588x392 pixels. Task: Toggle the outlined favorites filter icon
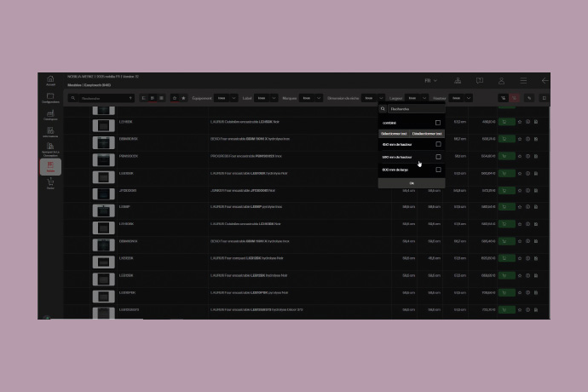(x=175, y=98)
